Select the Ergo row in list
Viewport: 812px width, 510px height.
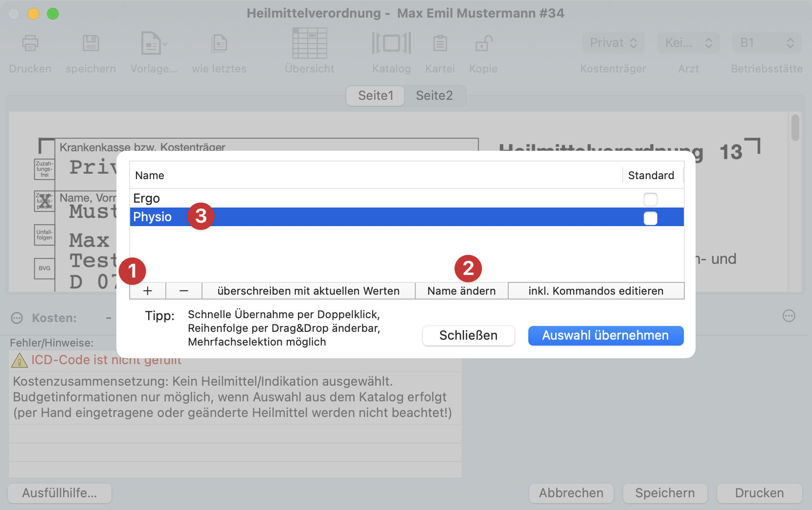pyautogui.click(x=406, y=198)
